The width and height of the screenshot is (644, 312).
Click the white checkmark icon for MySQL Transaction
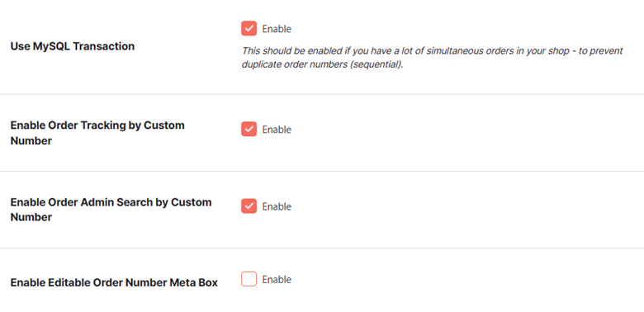click(249, 29)
